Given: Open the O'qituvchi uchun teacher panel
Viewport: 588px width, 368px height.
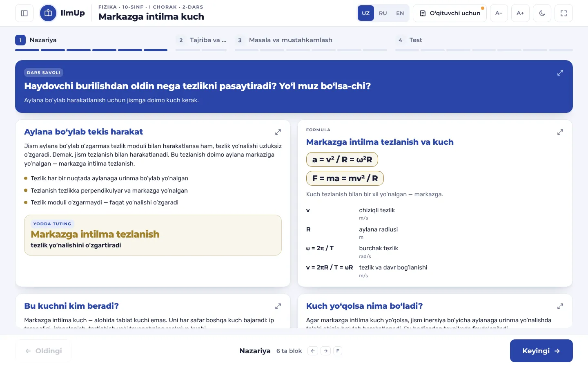Looking at the screenshot, I should [x=450, y=13].
